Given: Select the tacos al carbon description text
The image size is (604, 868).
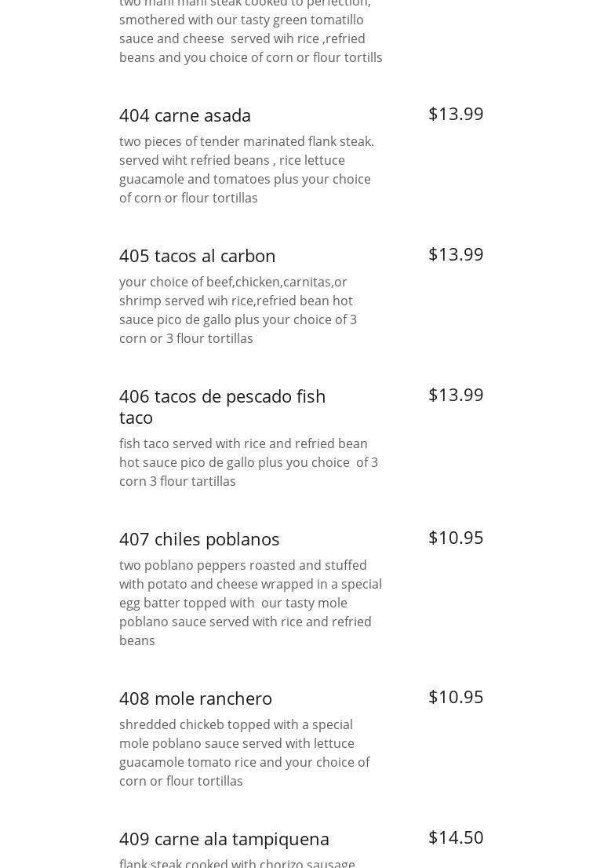Looking at the screenshot, I should pos(238,310).
